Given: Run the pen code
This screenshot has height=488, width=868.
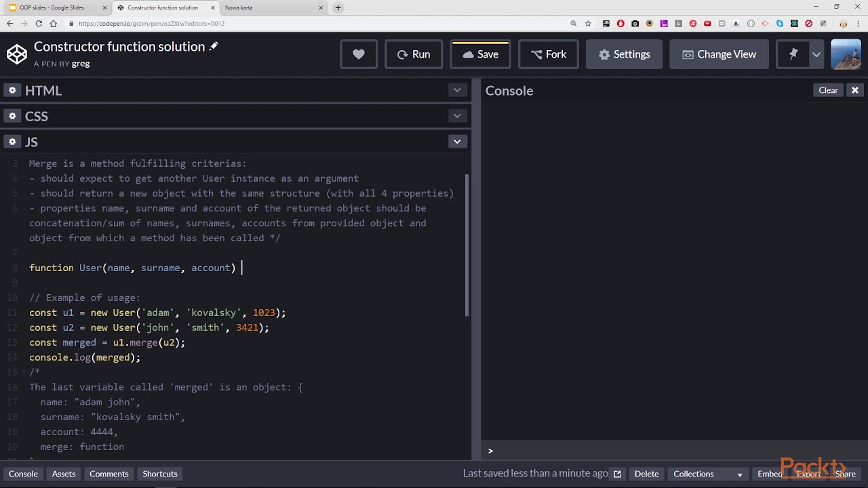Looking at the screenshot, I should pyautogui.click(x=413, y=54).
